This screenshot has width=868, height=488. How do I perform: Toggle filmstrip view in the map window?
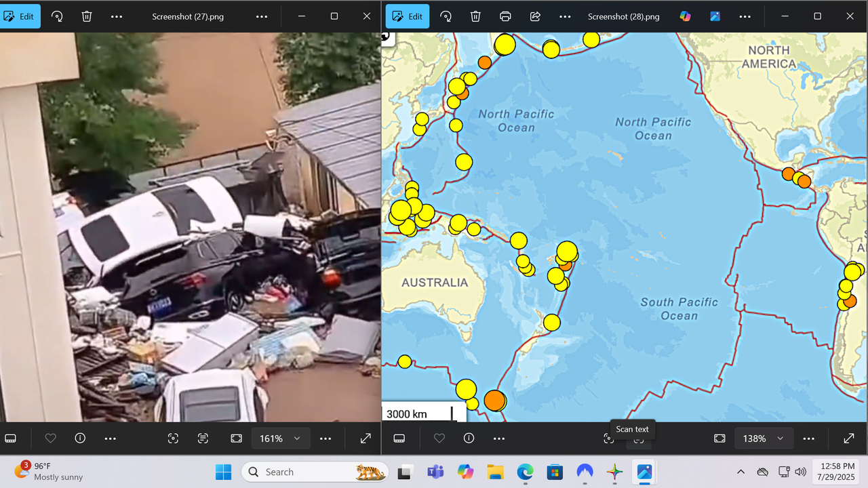[x=399, y=439]
